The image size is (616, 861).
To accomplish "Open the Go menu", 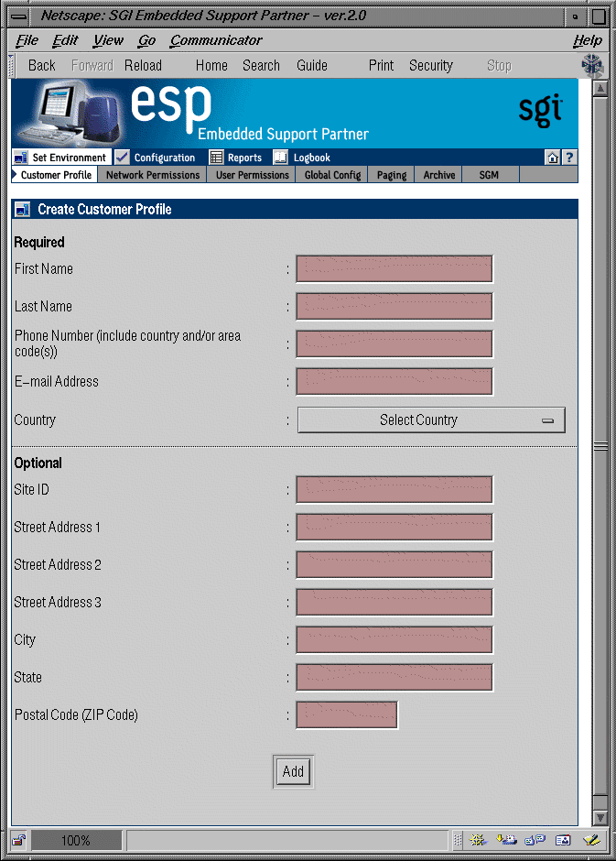I will coord(146,40).
